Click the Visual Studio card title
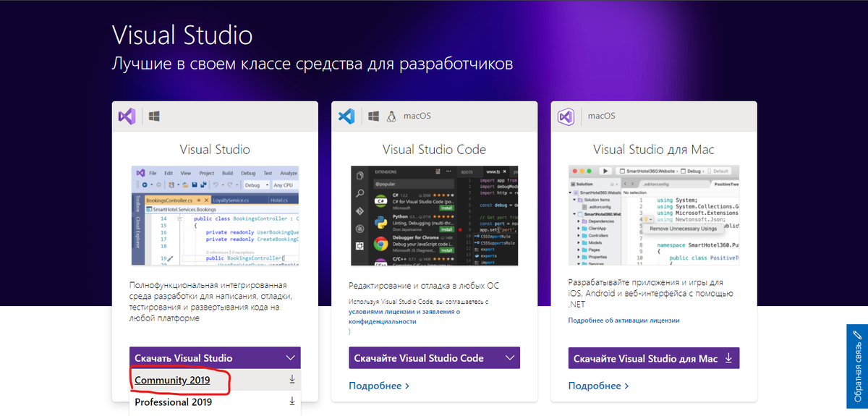 215,150
